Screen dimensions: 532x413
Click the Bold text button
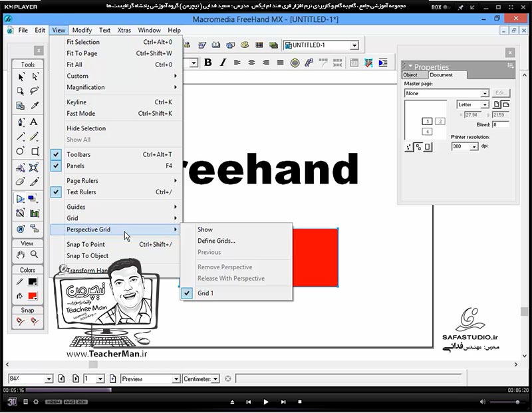click(x=208, y=63)
